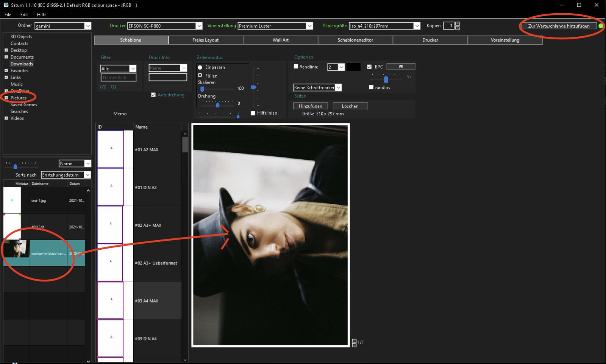Click the green status indicator dot
This screenshot has height=364, width=606.
pos(601,26)
